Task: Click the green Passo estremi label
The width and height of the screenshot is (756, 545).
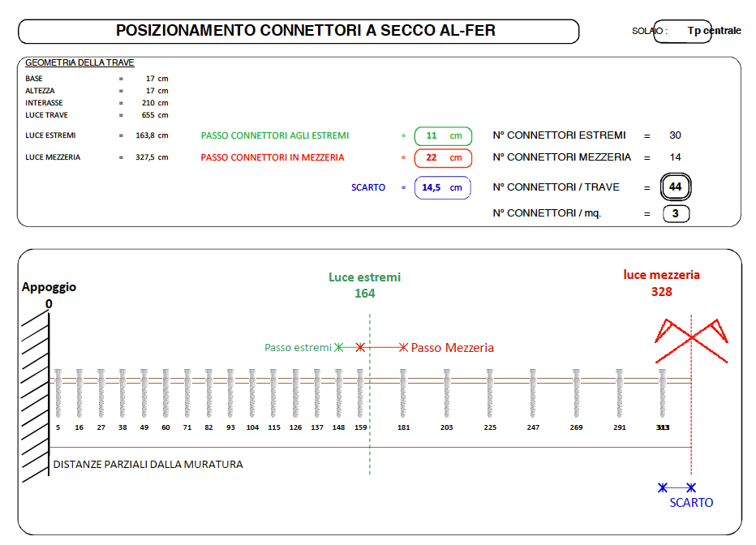Action: [x=298, y=347]
